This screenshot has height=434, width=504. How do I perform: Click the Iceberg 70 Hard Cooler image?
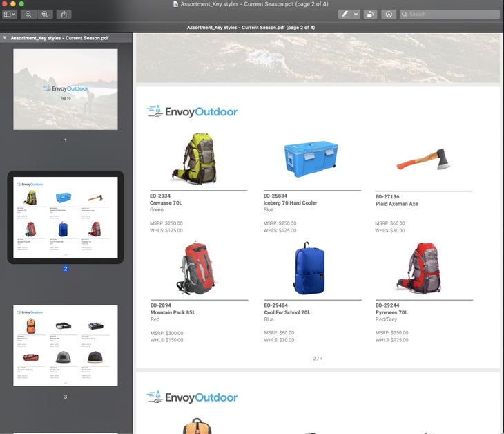[x=311, y=159]
